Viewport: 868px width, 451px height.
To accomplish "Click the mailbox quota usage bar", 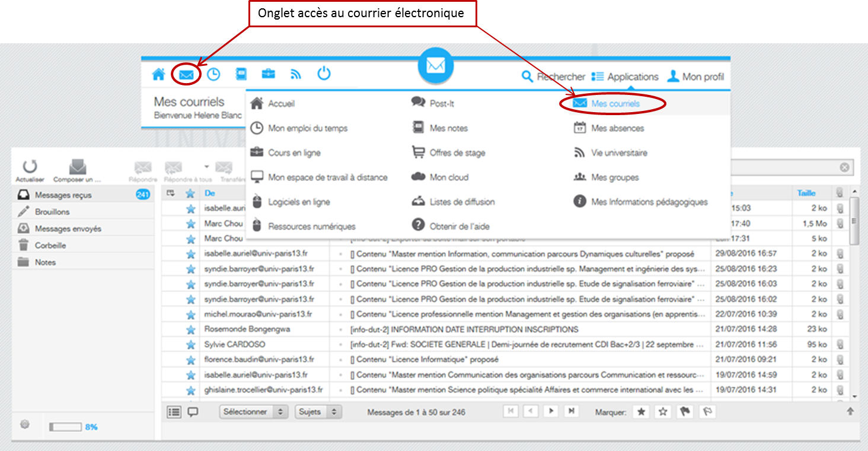I will (x=65, y=427).
